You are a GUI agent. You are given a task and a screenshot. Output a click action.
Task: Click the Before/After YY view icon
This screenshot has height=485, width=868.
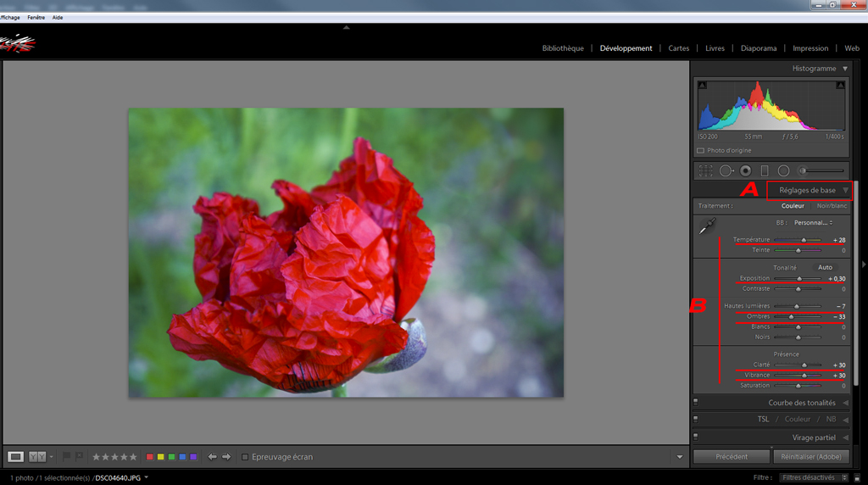click(37, 457)
